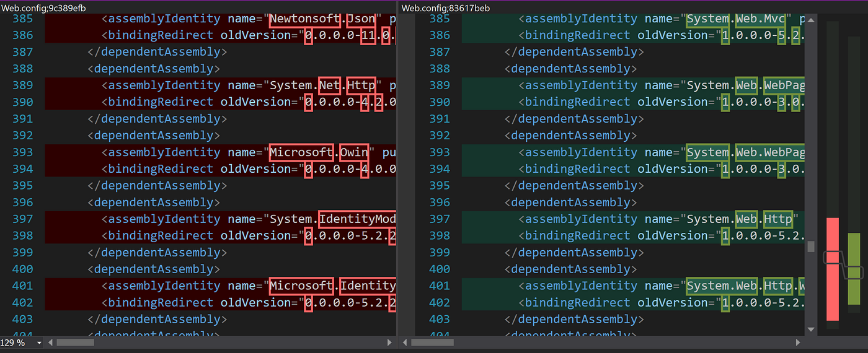Click line number 403 in right pane
The image size is (868, 353).
440,320
